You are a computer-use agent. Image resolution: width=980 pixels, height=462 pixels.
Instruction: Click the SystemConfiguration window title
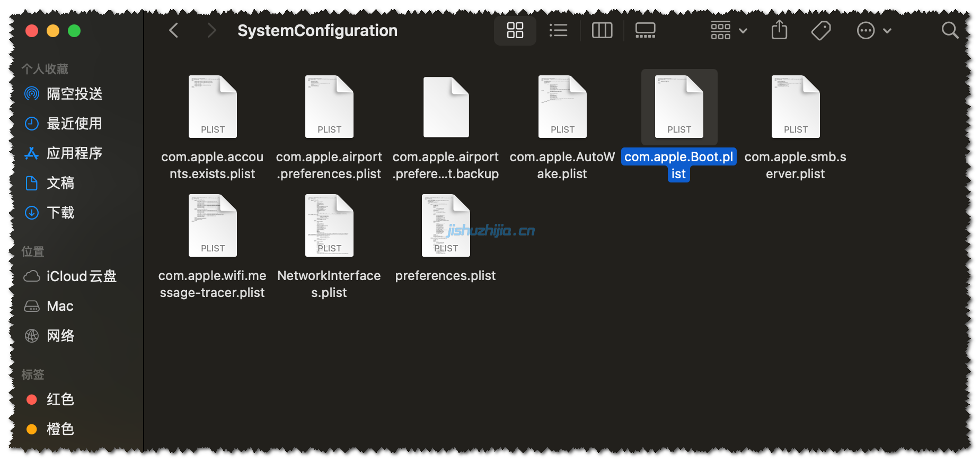point(317,31)
